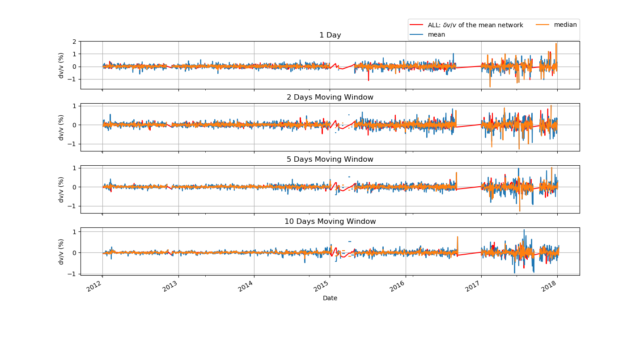Click the '2 Days Moving Window' title
The height and width of the screenshot is (344, 644).
coord(330,97)
